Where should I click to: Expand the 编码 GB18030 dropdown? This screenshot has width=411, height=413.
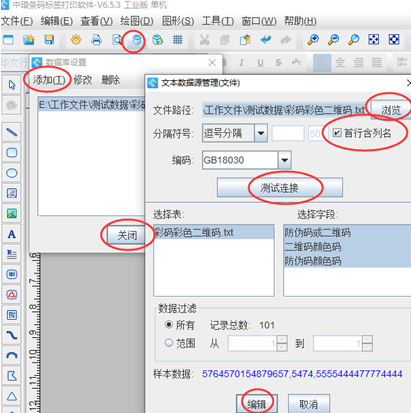(284, 160)
